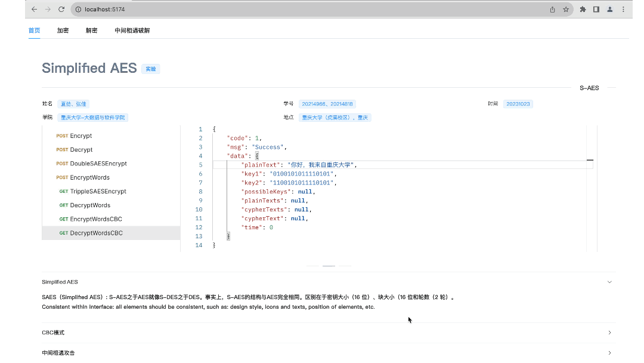Select GET TrippleSAESEncrypt entry

pos(111,191)
